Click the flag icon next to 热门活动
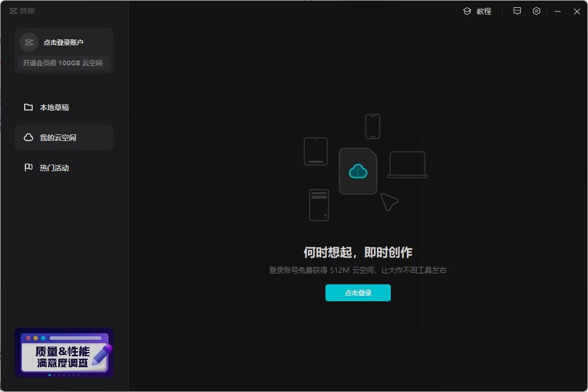This screenshot has height=392, width=588. point(28,167)
